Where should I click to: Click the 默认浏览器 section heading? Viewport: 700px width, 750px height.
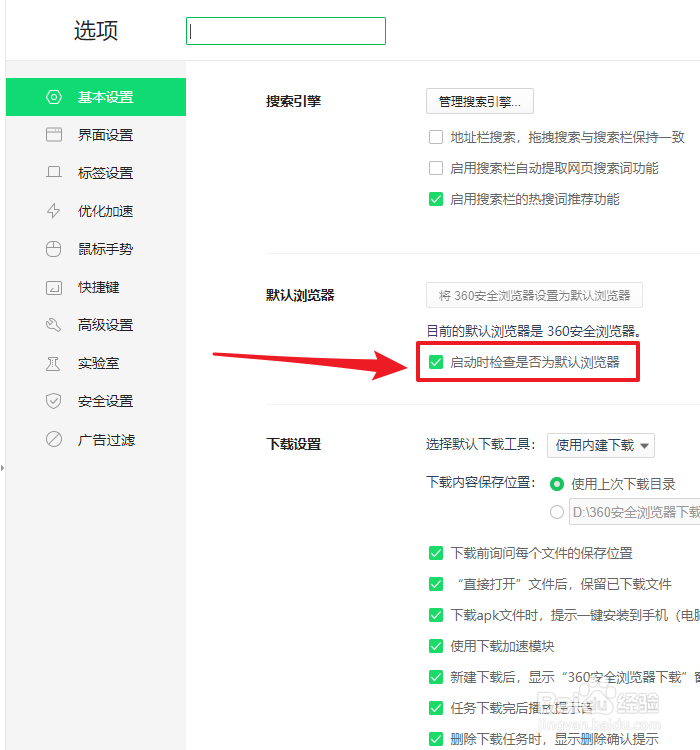tap(300, 296)
